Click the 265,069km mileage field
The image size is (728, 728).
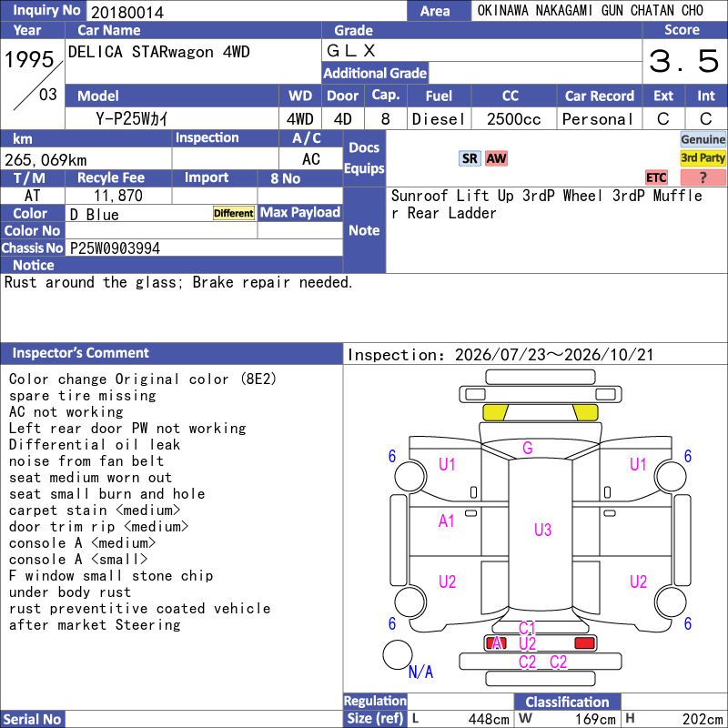[x=86, y=160]
